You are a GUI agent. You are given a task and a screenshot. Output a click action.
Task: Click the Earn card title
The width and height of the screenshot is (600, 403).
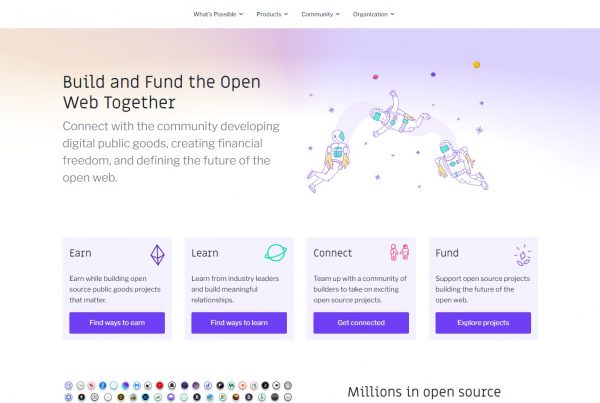(80, 253)
